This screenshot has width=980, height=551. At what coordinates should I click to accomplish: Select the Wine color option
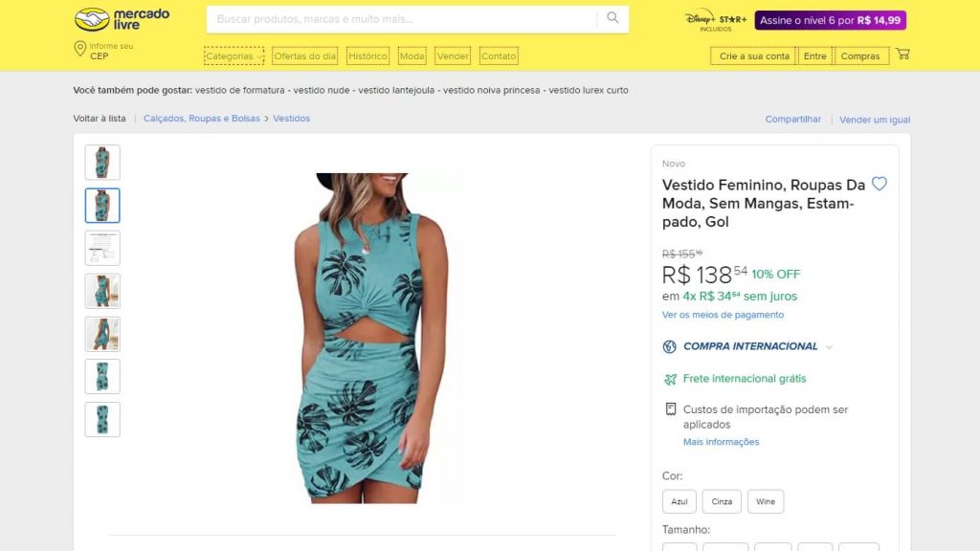click(766, 501)
